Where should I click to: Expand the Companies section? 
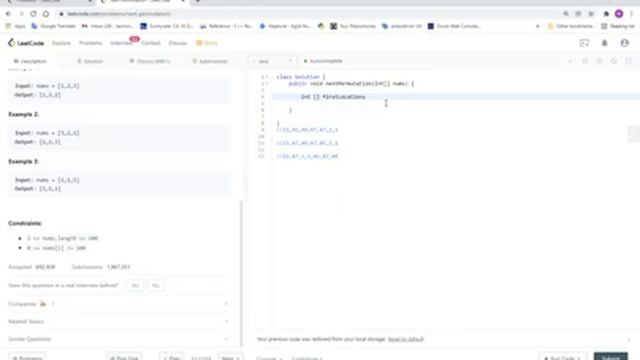pyautogui.click(x=118, y=304)
